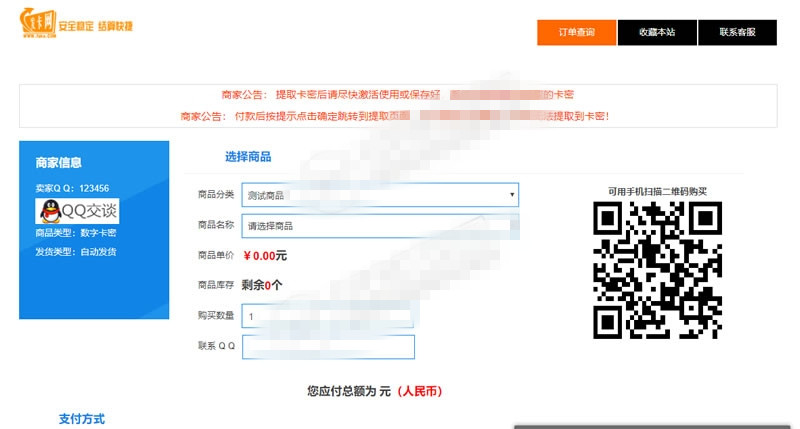Image resolution: width=800 pixels, height=429 pixels.
Task: Click the first 商家公告 notice line
Action: pyautogui.click(x=397, y=94)
